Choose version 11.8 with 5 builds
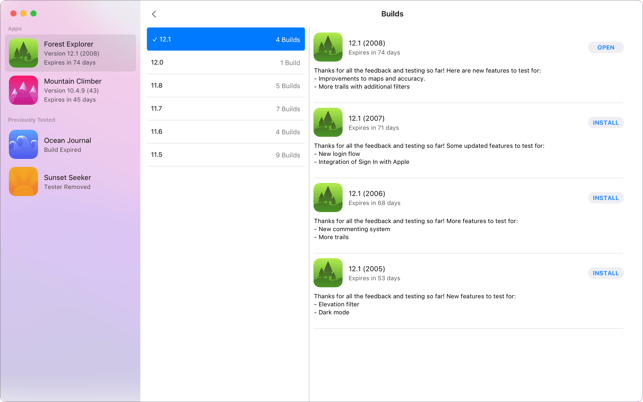This screenshot has width=643, height=402. pos(226,86)
